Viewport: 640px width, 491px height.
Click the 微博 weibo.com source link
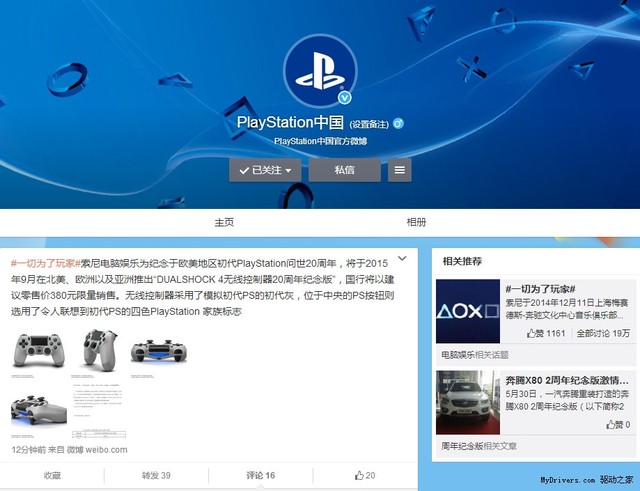pyautogui.click(x=97, y=450)
